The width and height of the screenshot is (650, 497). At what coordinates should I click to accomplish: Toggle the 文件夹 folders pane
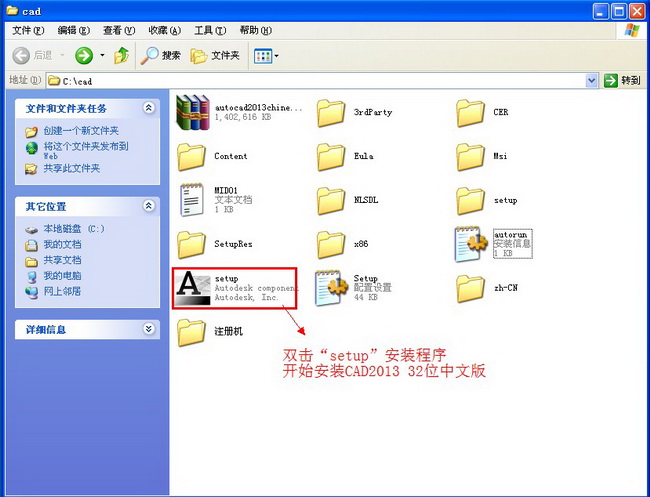point(215,55)
